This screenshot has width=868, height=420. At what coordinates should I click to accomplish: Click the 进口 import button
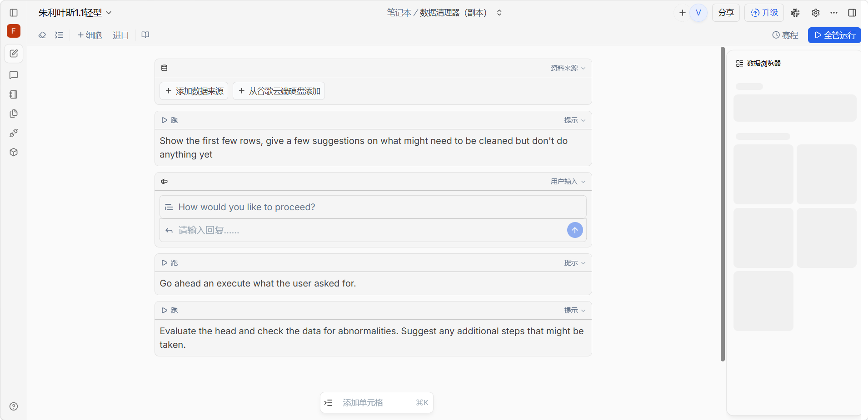[121, 35]
